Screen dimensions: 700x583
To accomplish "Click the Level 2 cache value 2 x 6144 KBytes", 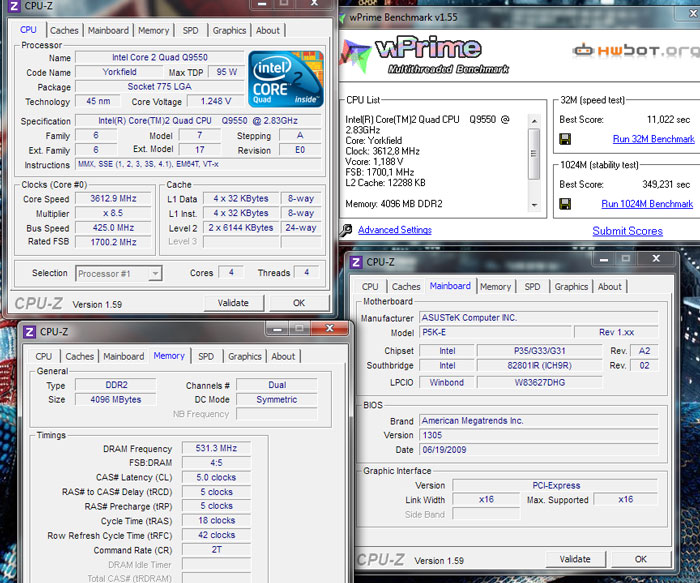I will pos(241,228).
